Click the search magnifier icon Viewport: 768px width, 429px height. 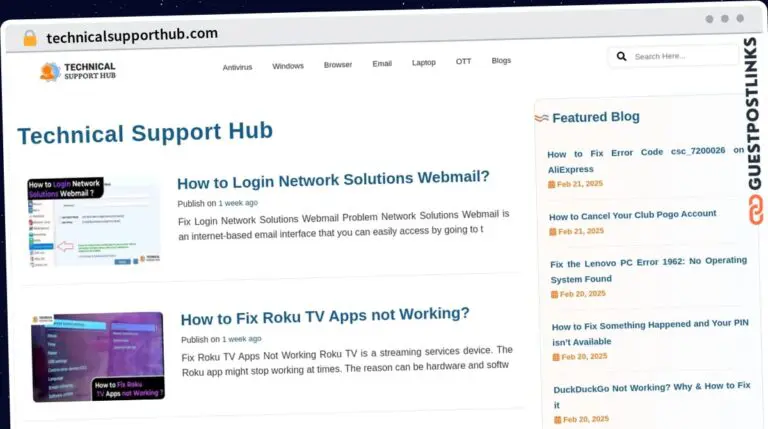click(x=622, y=57)
